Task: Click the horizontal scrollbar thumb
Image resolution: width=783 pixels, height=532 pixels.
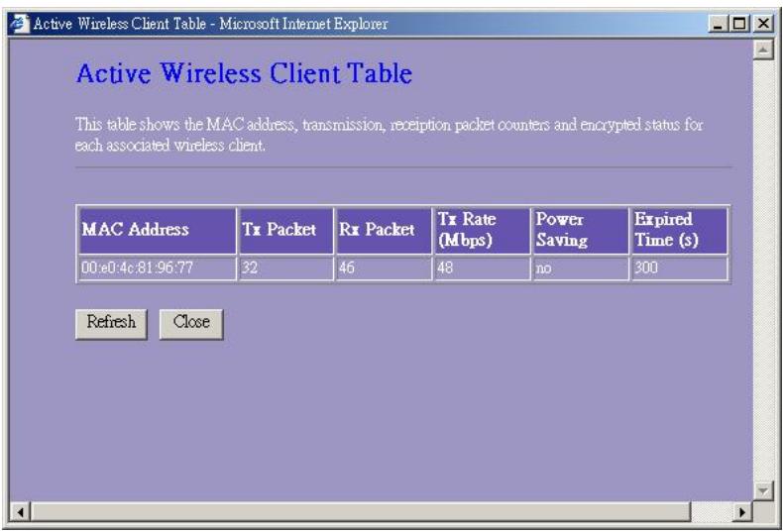Action: pos(361,511)
